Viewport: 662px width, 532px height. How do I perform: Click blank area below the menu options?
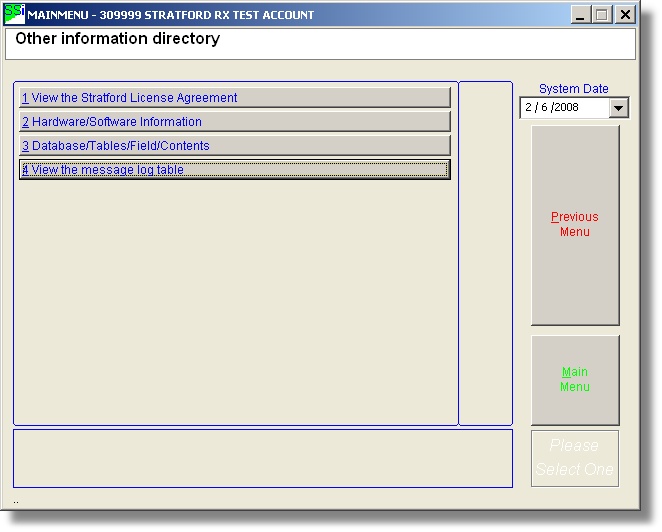pyautogui.click(x=235, y=300)
